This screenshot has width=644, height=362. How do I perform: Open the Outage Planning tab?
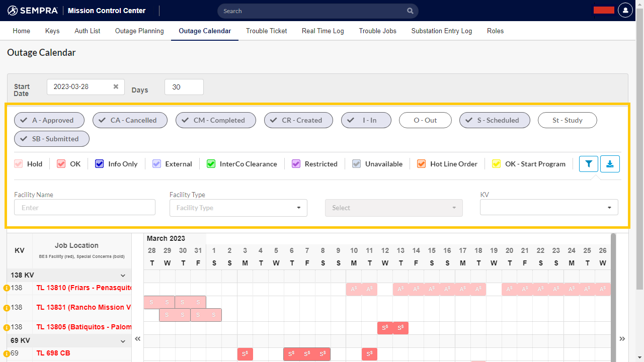coord(139,31)
